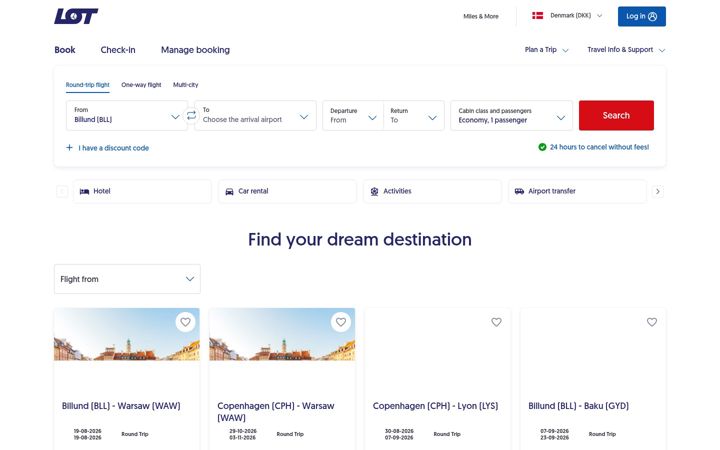Click the heart on Billund - Baku card
720x450 pixels.
652,322
